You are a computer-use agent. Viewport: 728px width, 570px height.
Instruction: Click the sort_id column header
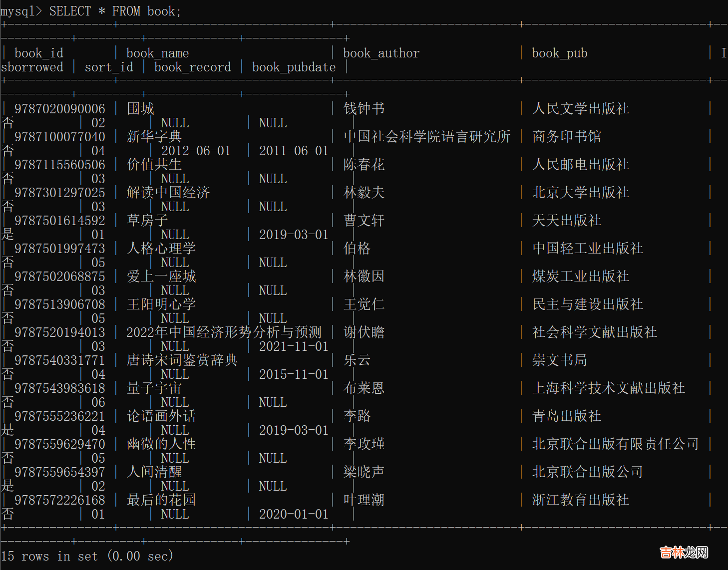point(109,67)
